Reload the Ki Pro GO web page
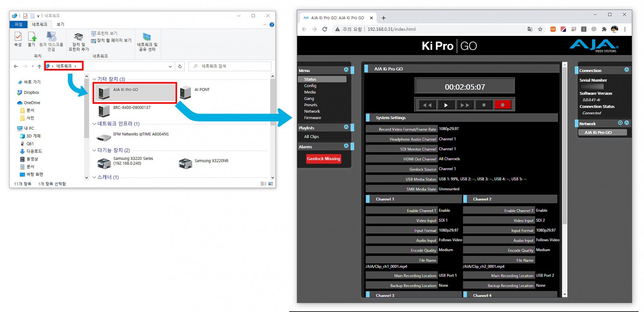 (325, 29)
